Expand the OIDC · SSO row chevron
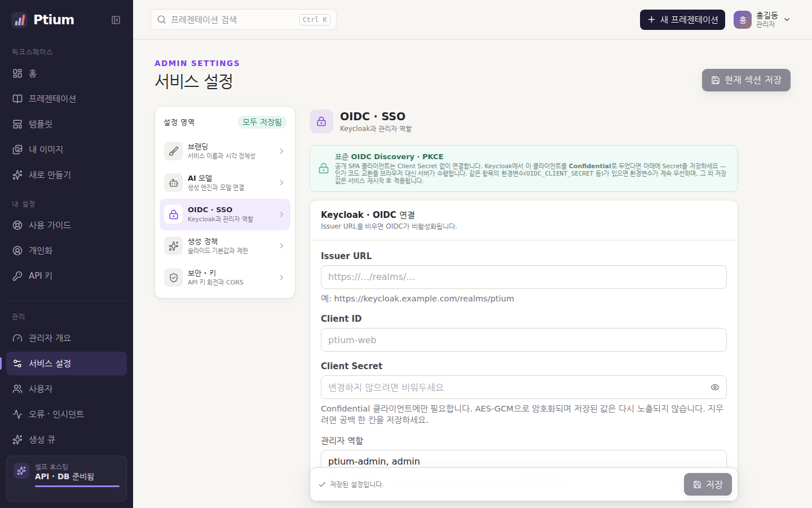The width and height of the screenshot is (812, 508). pyautogui.click(x=281, y=214)
